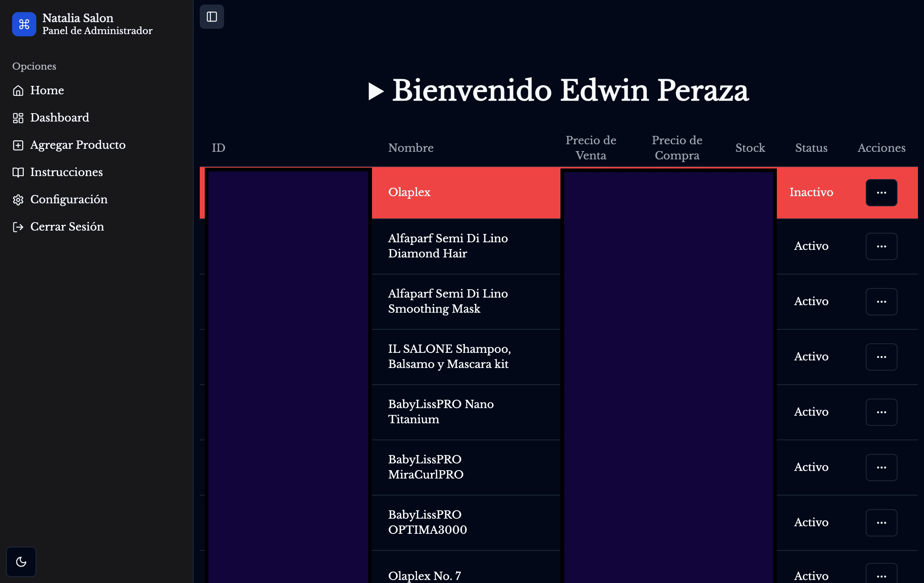Click the Opciones section label
Screen dimensions: 924x583
pos(34,66)
